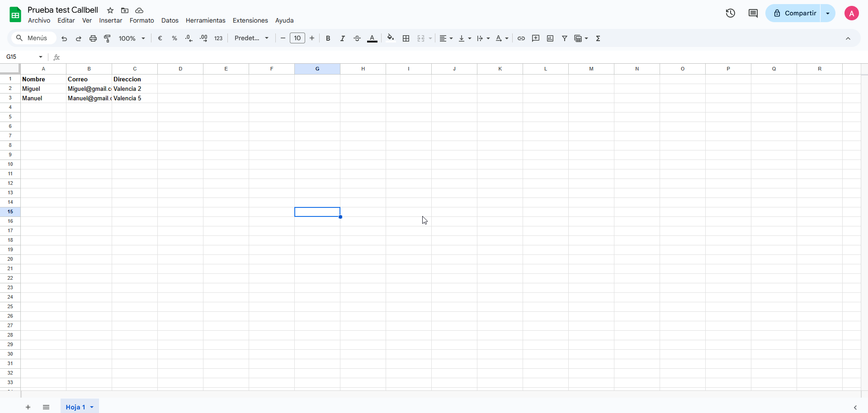This screenshot has height=413, width=868.
Task: Open the Datos menu
Action: point(170,20)
